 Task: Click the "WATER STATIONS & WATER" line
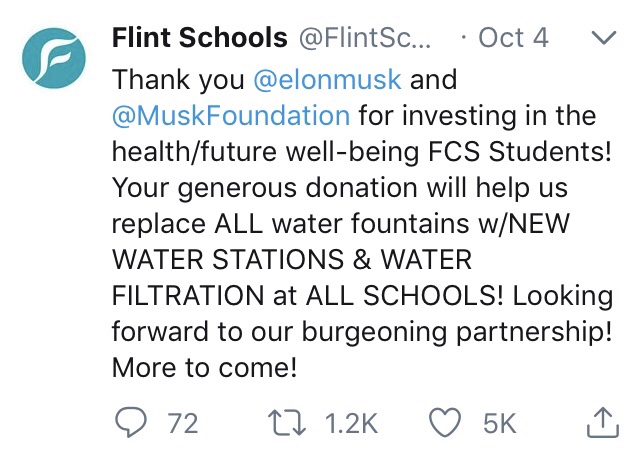291,259
